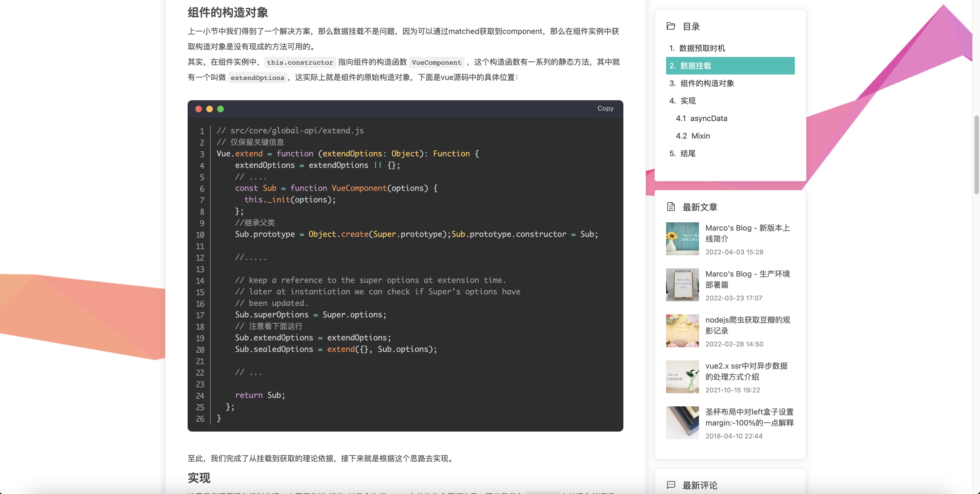The image size is (980, 494).
Task: Click the document icon beside 最新文章
Action: point(671,207)
